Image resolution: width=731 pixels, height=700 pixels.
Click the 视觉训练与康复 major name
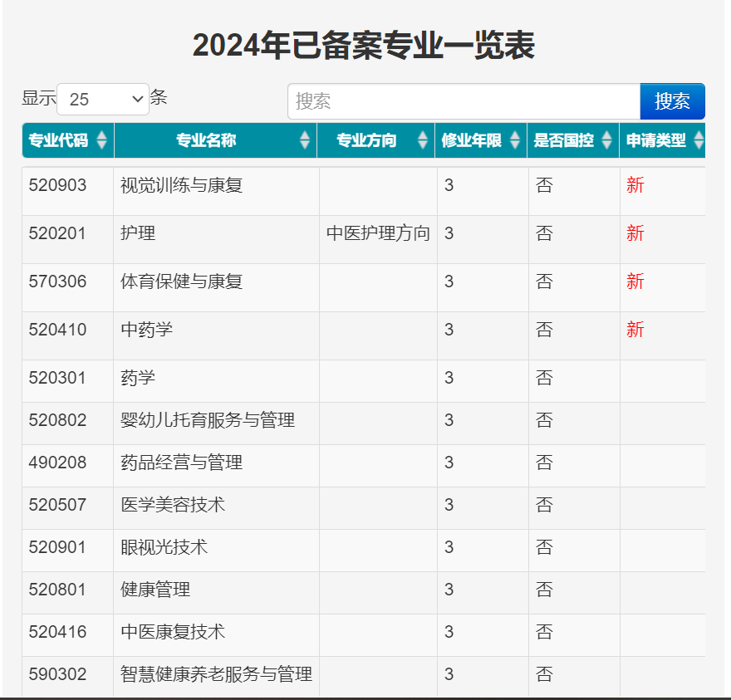tap(182, 185)
